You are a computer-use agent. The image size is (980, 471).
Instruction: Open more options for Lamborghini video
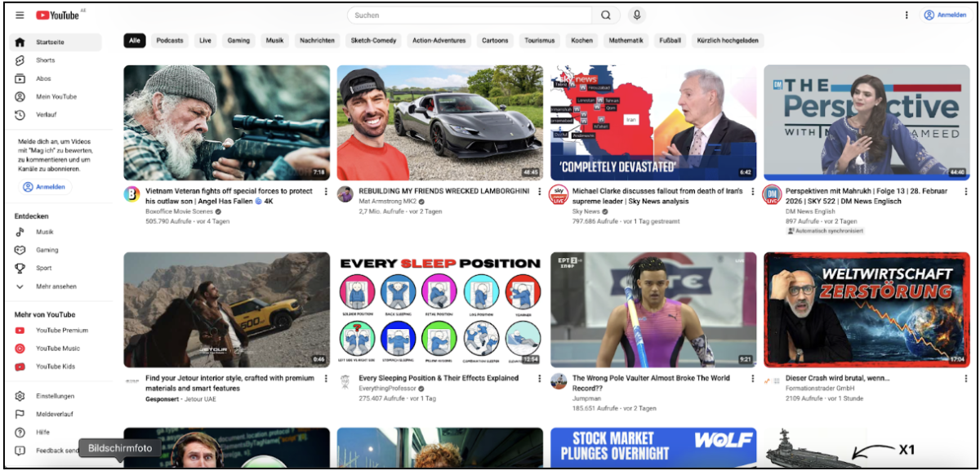pyautogui.click(x=539, y=192)
